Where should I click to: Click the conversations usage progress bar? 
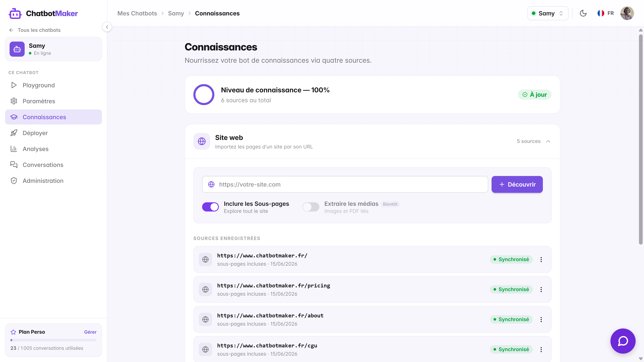pyautogui.click(x=53, y=340)
